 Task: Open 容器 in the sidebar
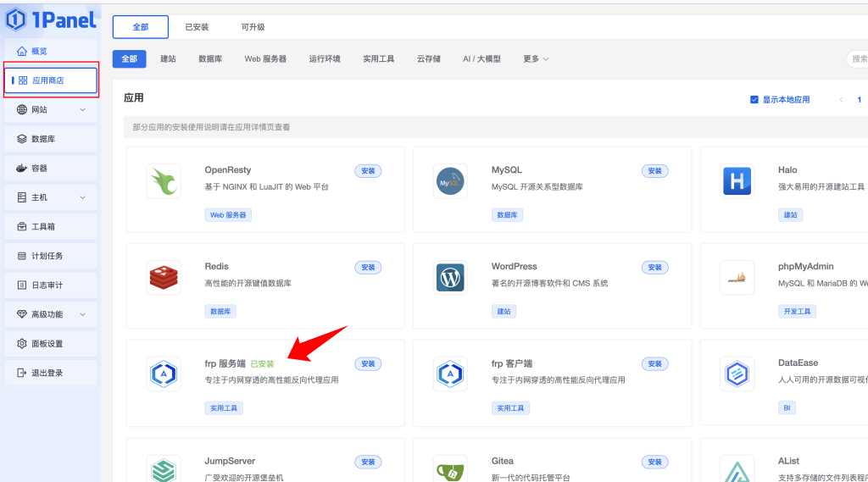(51, 168)
